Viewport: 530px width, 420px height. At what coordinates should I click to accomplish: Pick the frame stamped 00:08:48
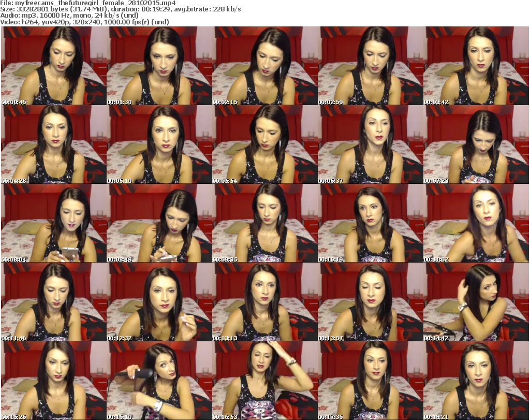[159, 223]
